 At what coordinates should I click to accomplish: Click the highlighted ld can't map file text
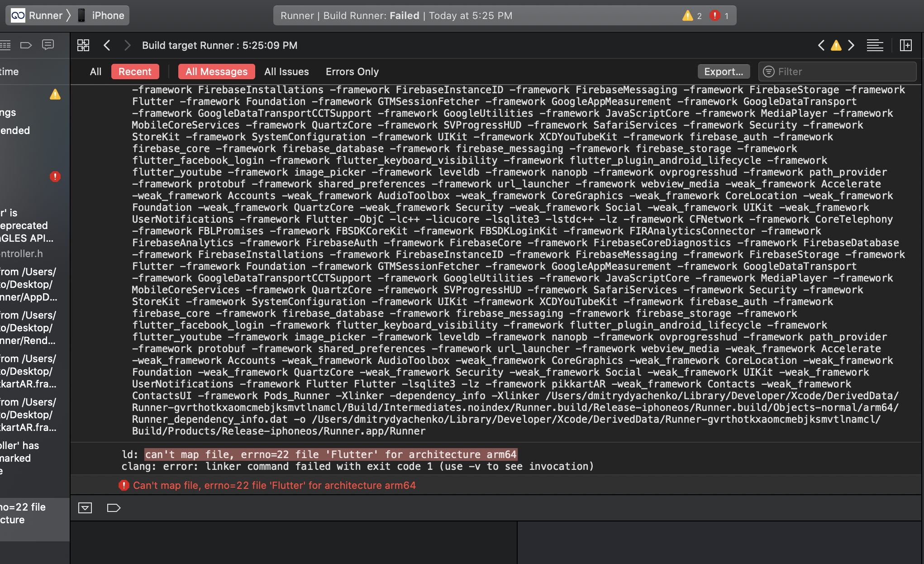[331, 454]
